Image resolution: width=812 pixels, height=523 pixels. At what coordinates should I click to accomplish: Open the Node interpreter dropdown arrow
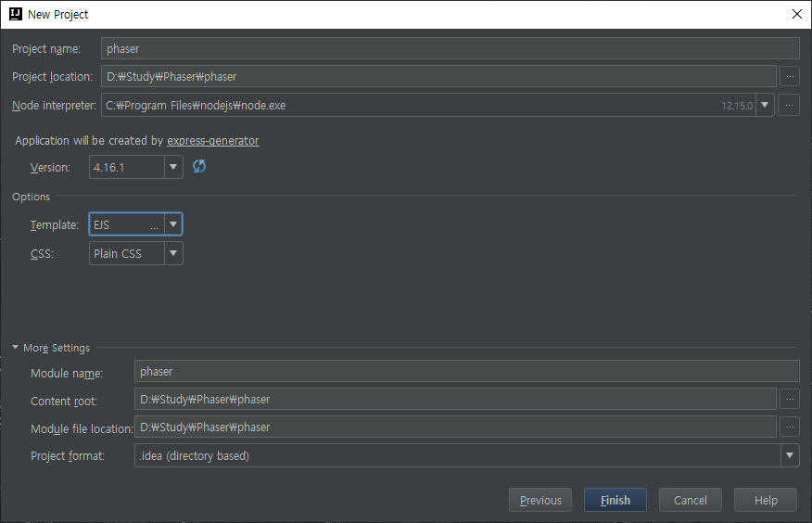(765, 105)
